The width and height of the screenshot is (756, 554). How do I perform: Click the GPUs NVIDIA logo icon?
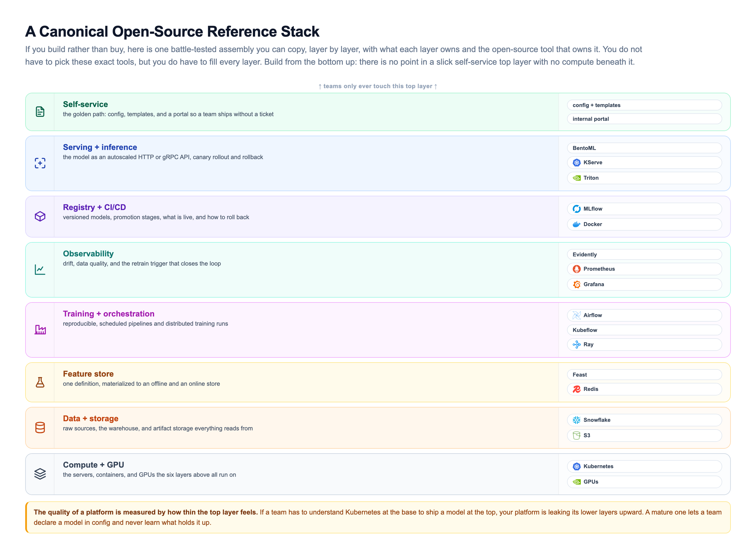(576, 482)
